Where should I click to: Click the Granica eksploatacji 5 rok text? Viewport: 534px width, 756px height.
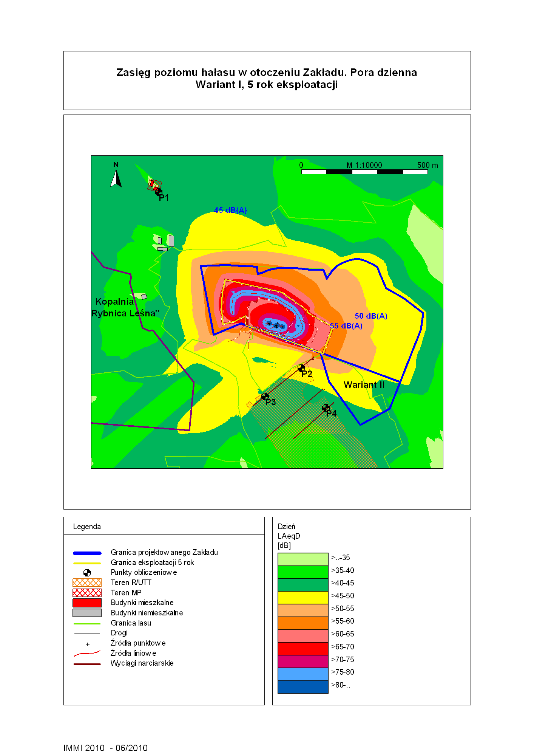point(152,562)
